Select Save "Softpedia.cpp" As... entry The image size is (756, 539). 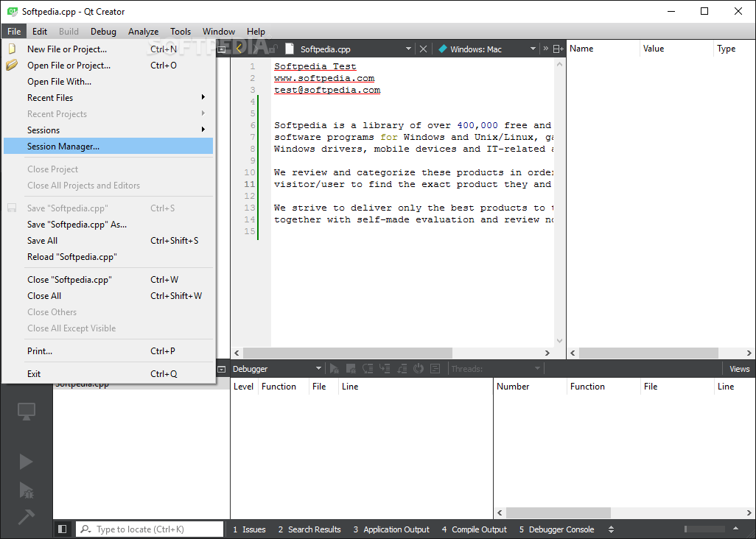click(x=108, y=225)
